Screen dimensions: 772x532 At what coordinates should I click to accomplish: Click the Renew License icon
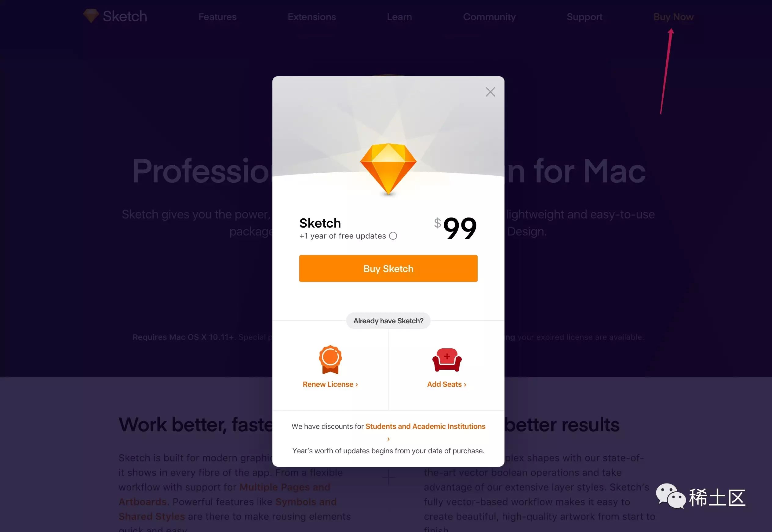tap(330, 358)
